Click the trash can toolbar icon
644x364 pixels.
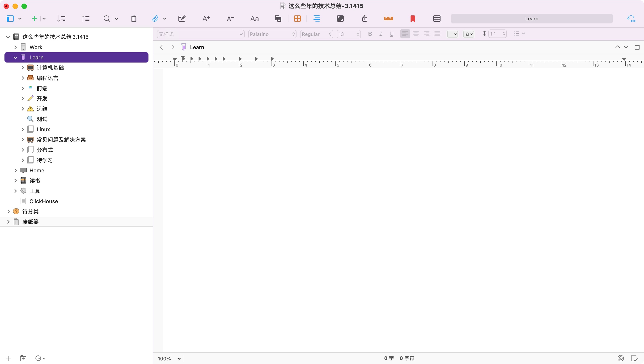[x=134, y=19]
